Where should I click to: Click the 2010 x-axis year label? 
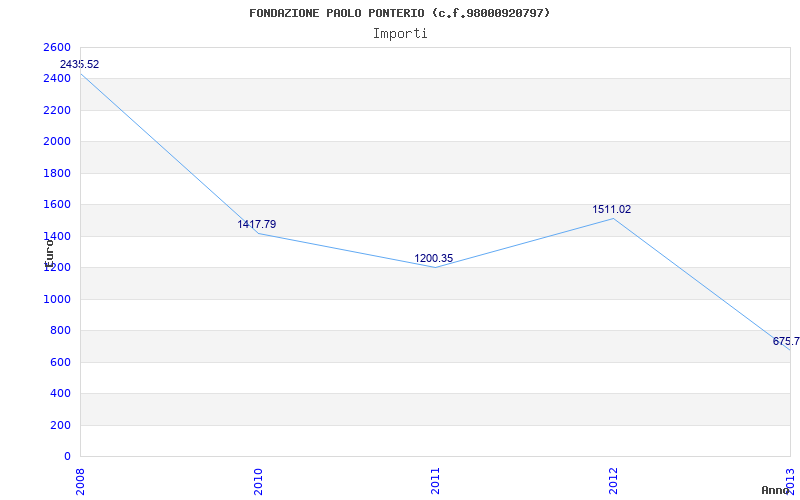point(258,481)
